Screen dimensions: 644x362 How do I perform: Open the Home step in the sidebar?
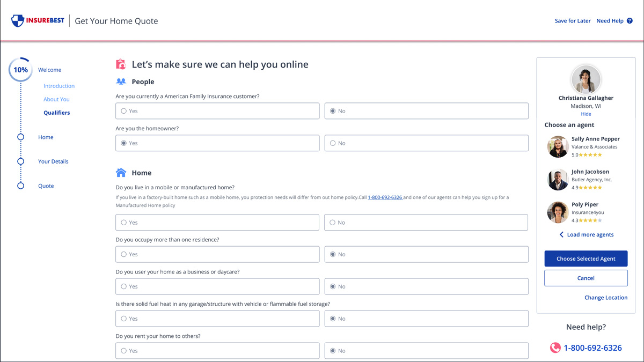click(46, 137)
